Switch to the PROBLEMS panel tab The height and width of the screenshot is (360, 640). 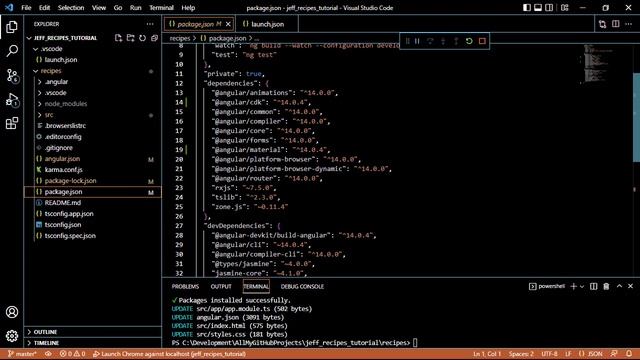coord(185,287)
